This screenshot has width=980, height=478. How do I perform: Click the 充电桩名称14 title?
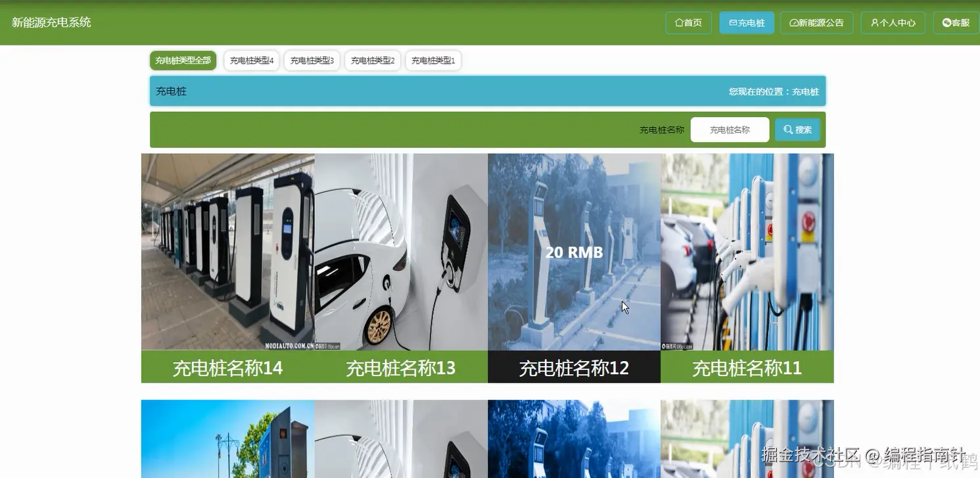(227, 368)
